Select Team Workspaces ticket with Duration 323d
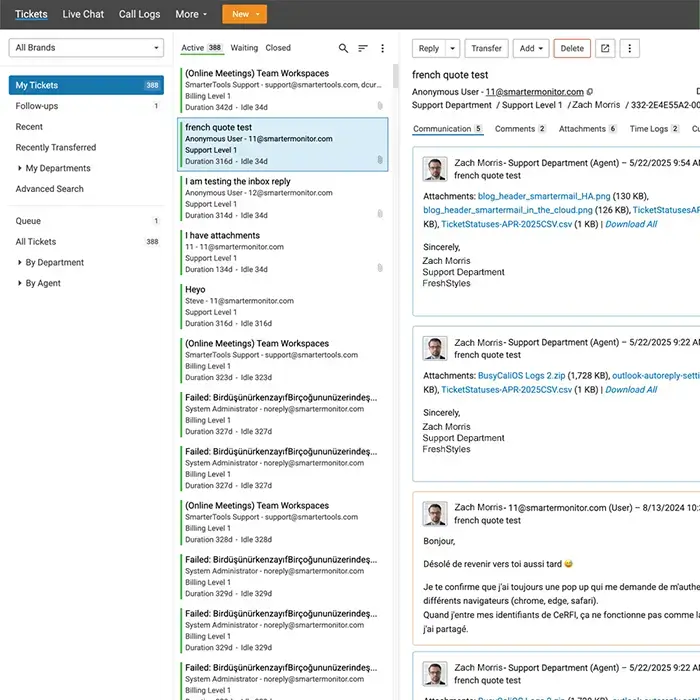 point(283,360)
